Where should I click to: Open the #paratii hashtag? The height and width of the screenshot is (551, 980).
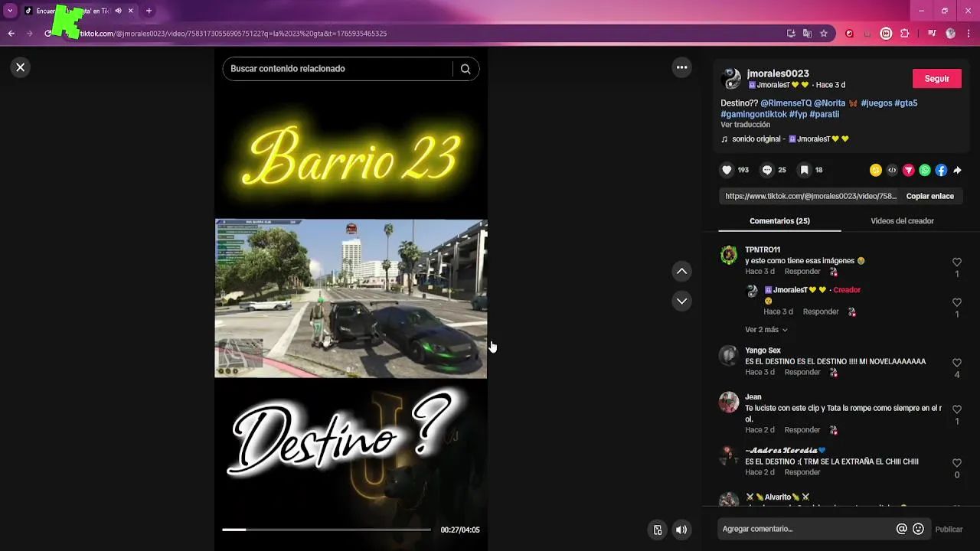click(825, 114)
